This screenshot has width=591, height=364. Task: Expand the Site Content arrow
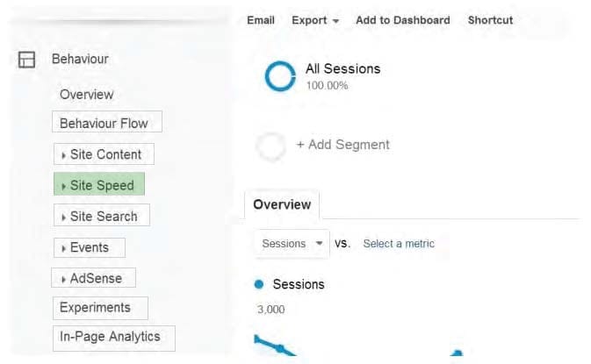pos(63,155)
